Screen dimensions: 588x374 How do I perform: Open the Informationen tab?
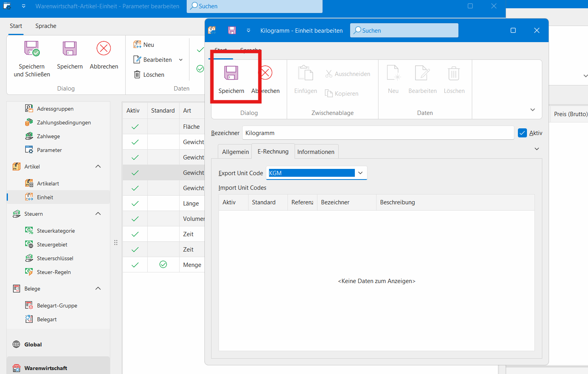(x=315, y=152)
